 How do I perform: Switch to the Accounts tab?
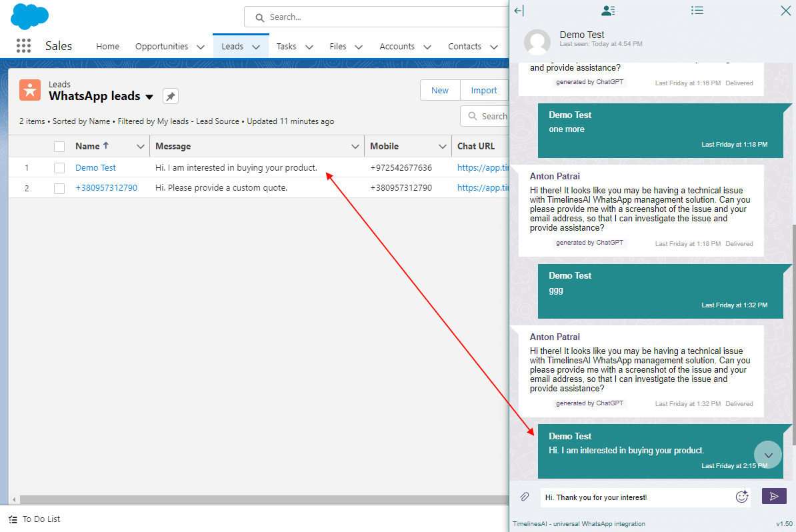pyautogui.click(x=398, y=46)
